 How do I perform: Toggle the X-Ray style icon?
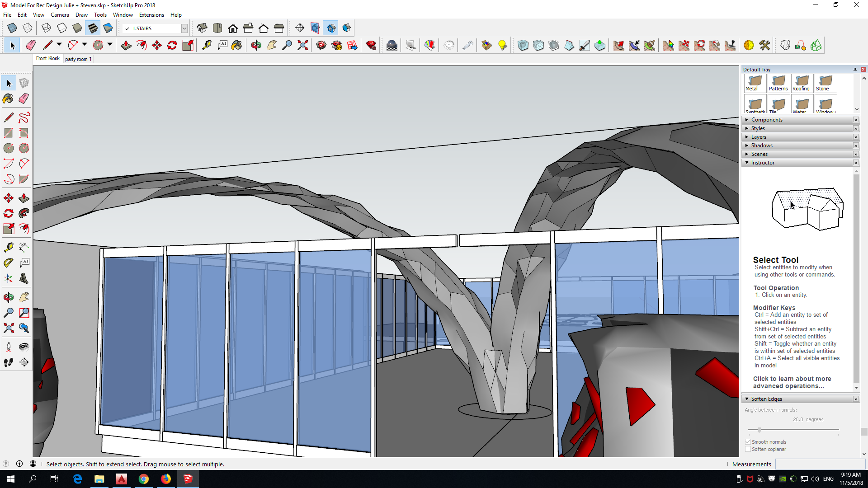(x=12, y=28)
